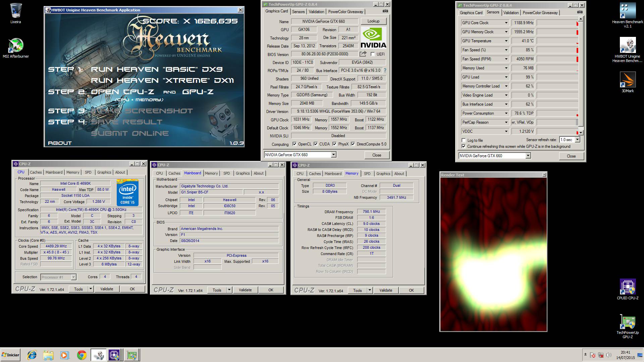Viewport: 644px width, 362px height.
Task: Launch MSI Afterburner desktop shortcut
Action: point(16,48)
